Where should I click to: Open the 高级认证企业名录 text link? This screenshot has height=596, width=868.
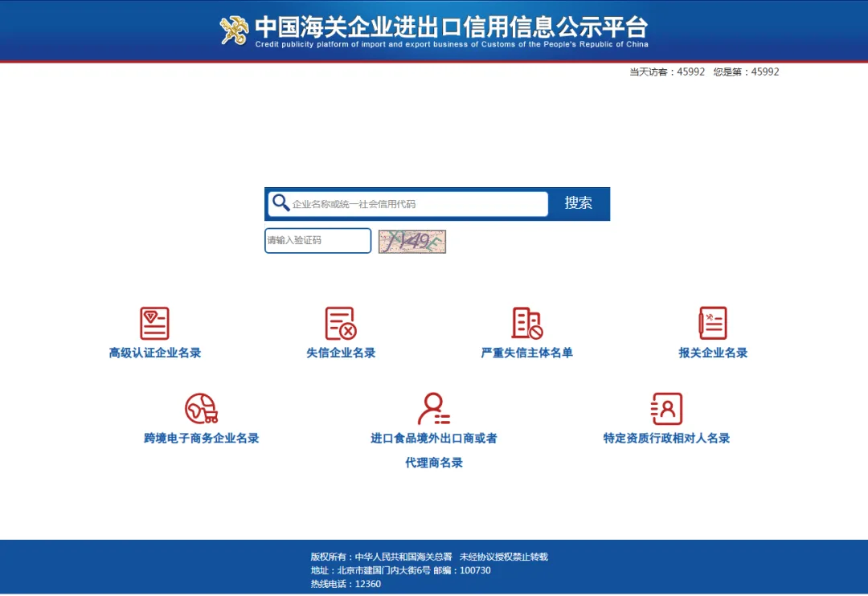(155, 353)
